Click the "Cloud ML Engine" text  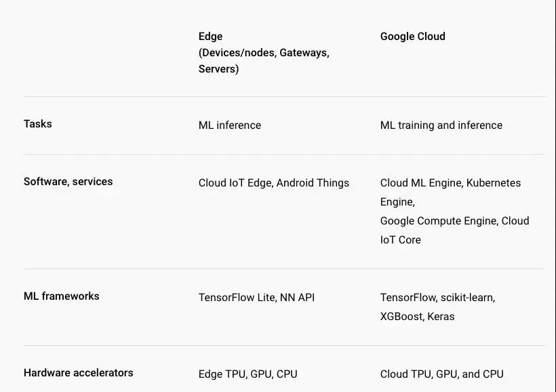pyautogui.click(x=420, y=183)
